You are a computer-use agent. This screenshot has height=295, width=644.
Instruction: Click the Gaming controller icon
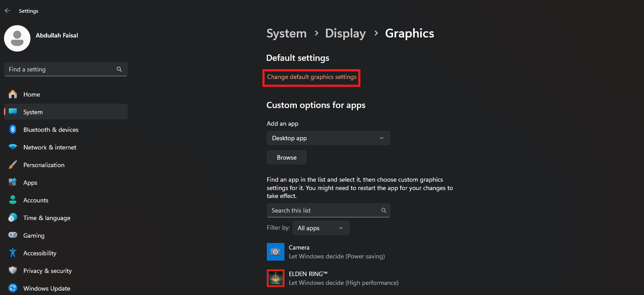[x=13, y=235]
